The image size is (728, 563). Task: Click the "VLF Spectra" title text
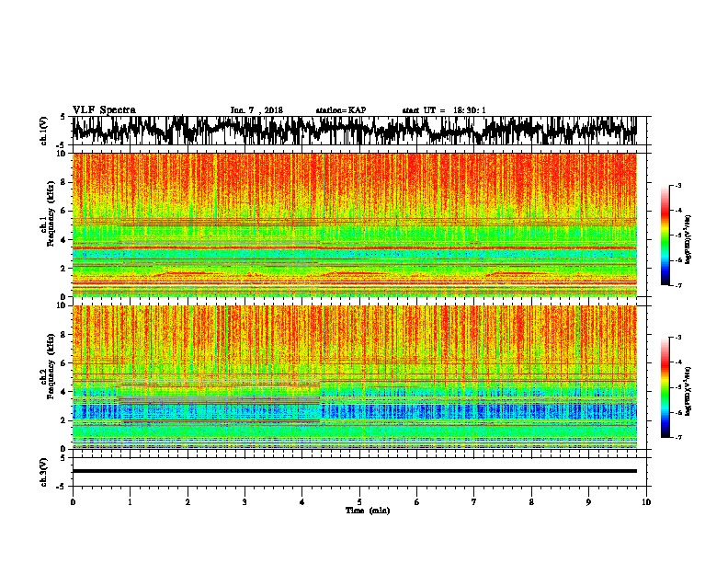(104, 110)
